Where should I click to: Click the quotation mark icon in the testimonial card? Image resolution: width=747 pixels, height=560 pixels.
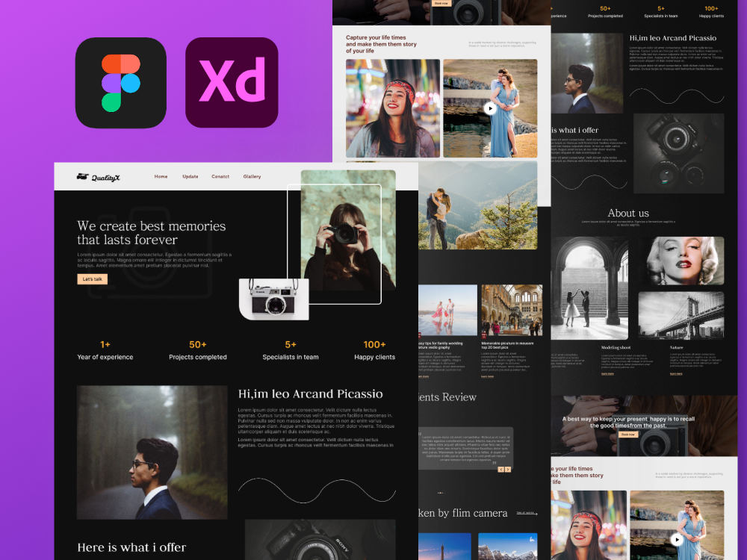[x=420, y=433]
